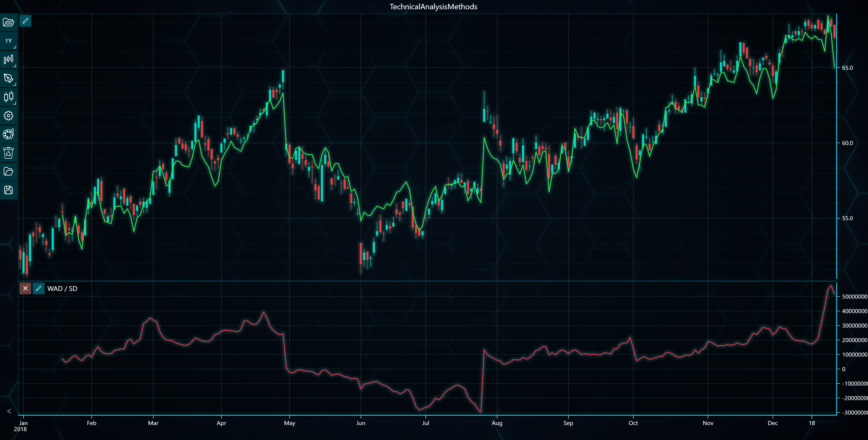Image resolution: width=868 pixels, height=440 pixels.
Task: Open the candle chart type selector
Action: [8, 97]
